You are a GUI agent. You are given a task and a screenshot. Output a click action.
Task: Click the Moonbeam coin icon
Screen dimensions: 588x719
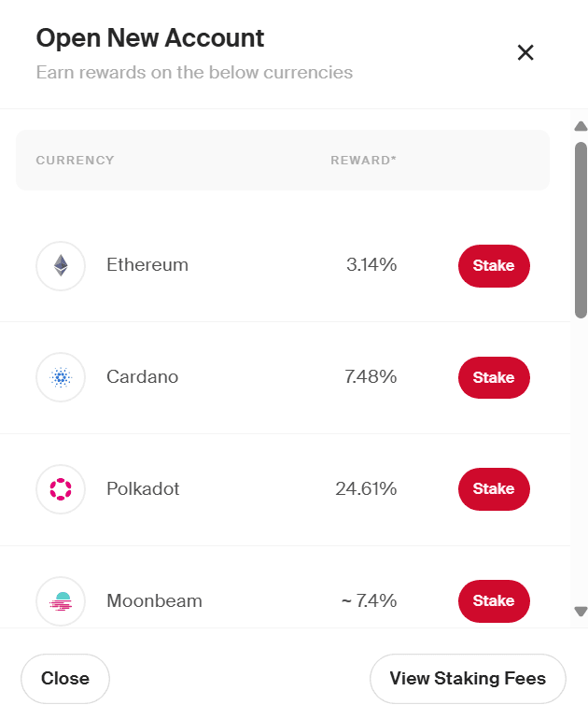coord(61,600)
